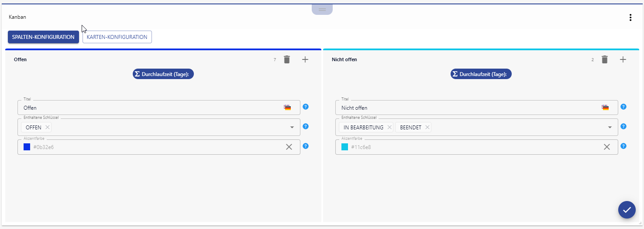
Task: Select the Spalten-Konfiguration tab
Action: point(43,37)
